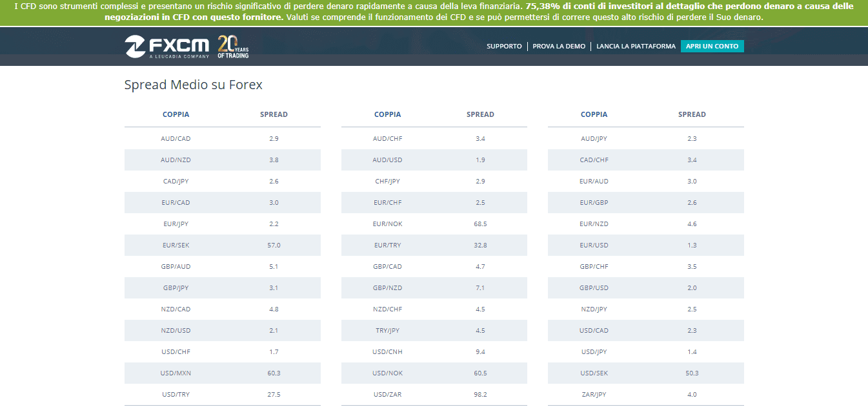Click the ZAR/JPY pair entry

pos(593,394)
